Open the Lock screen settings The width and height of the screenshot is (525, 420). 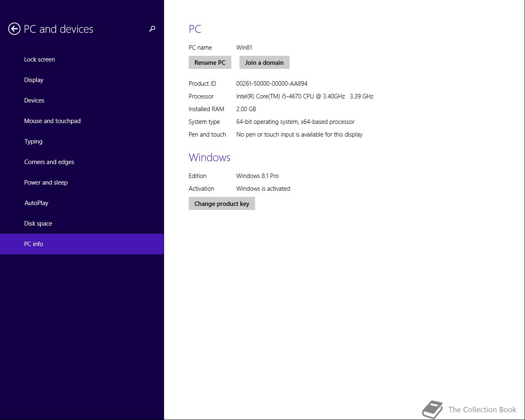pos(82,59)
